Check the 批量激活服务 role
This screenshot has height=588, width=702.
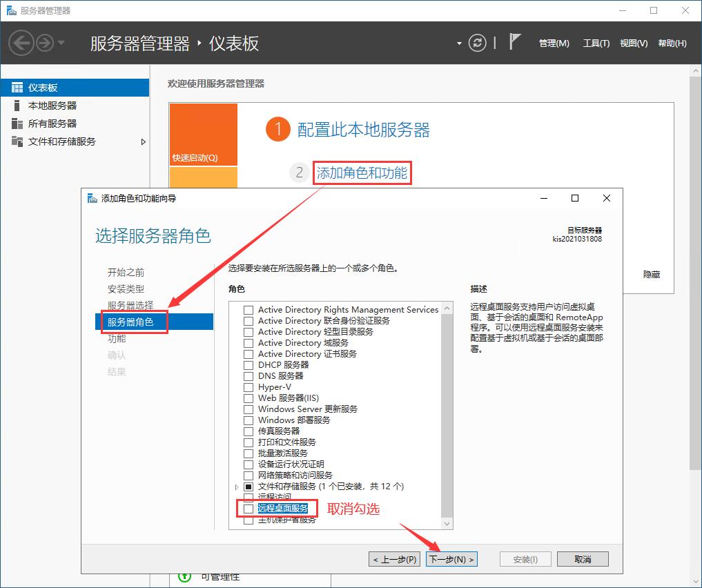click(248, 453)
